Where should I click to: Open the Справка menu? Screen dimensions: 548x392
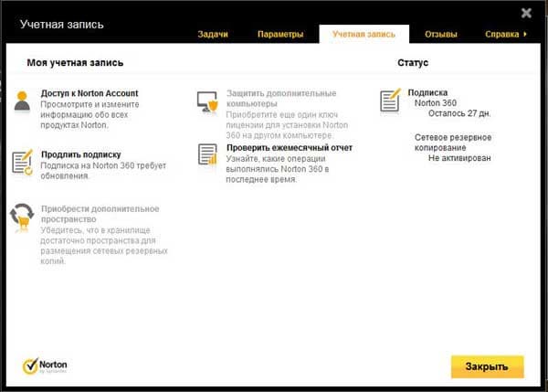point(501,35)
